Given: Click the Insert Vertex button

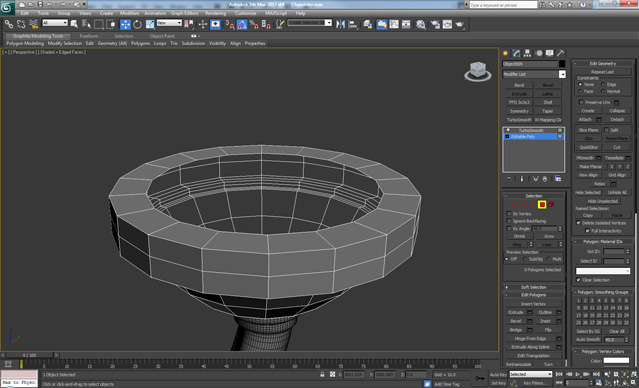Looking at the screenshot, I should click(533, 304).
